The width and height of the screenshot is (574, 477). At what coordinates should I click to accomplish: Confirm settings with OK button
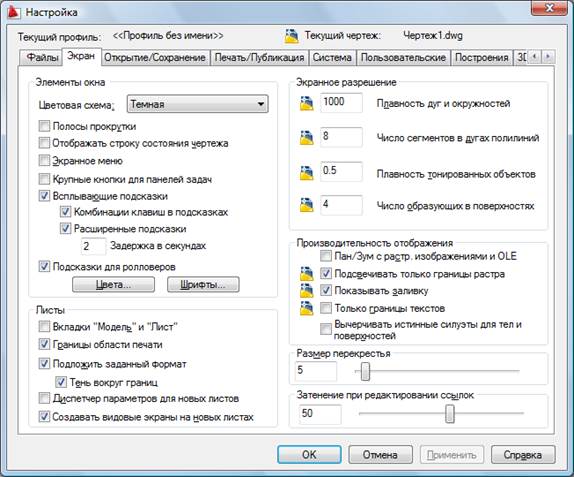pyautogui.click(x=309, y=454)
